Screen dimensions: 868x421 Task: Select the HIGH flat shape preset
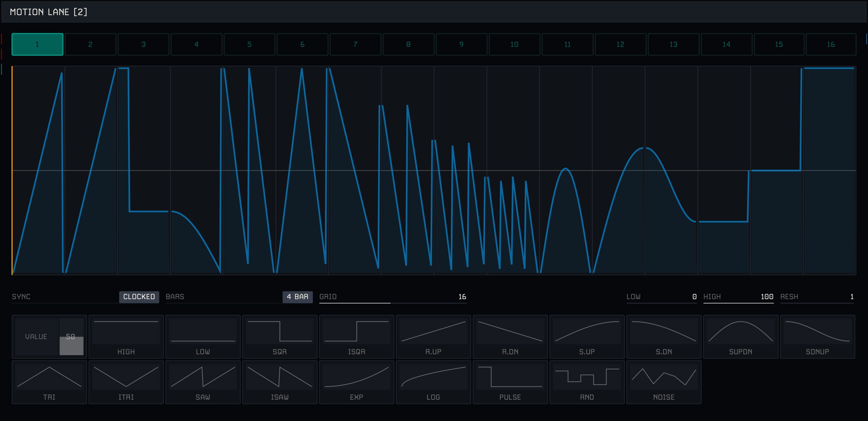click(x=126, y=336)
